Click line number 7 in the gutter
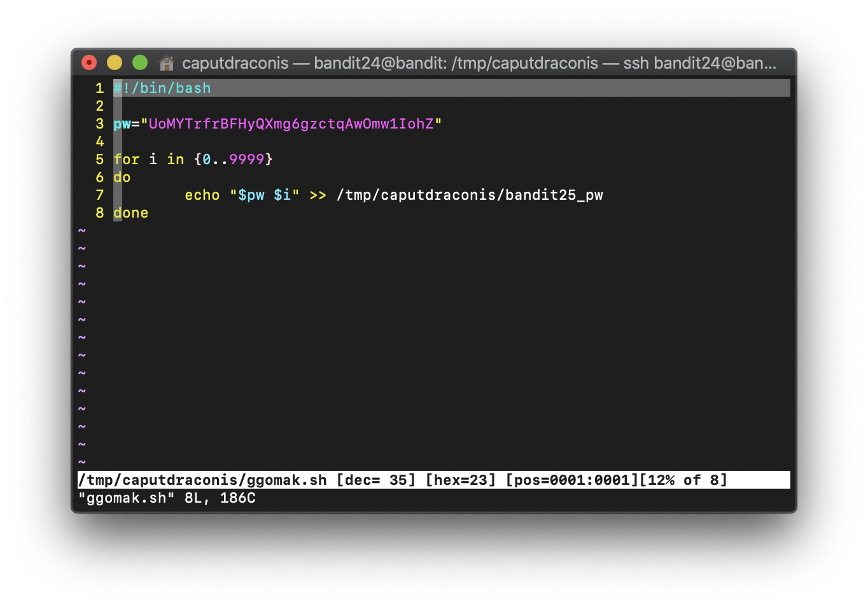 pos(100,195)
